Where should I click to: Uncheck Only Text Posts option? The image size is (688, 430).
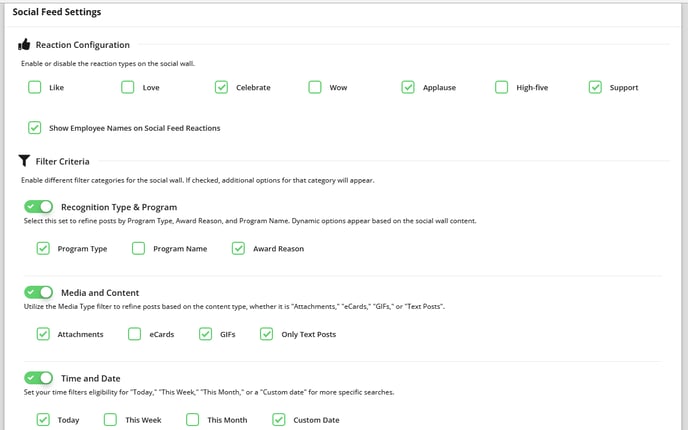coord(266,334)
